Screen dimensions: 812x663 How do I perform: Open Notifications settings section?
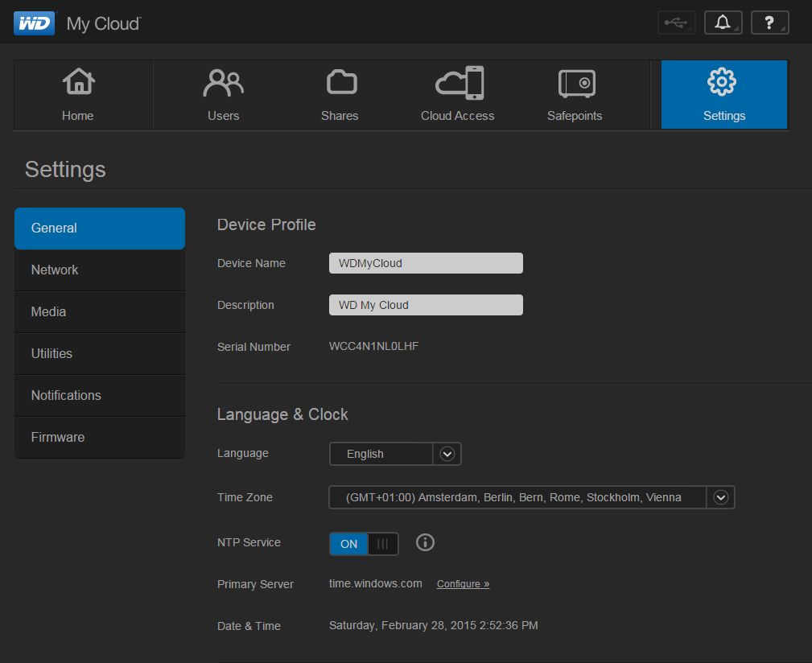point(100,395)
